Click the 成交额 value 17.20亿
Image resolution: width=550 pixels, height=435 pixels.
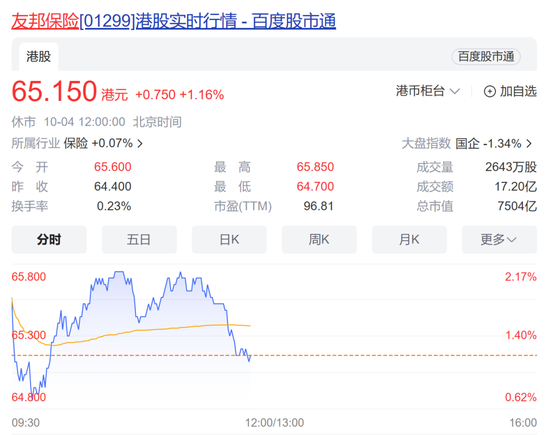(x=516, y=187)
